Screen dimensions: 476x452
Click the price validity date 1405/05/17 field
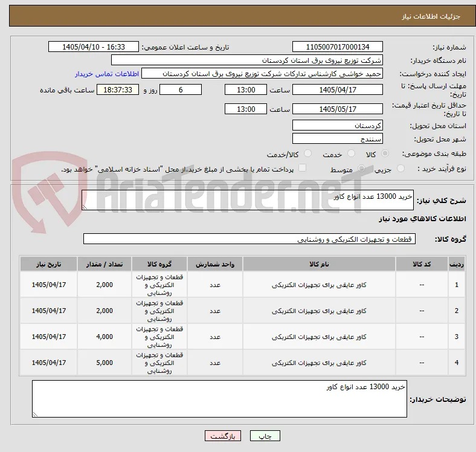point(338,109)
